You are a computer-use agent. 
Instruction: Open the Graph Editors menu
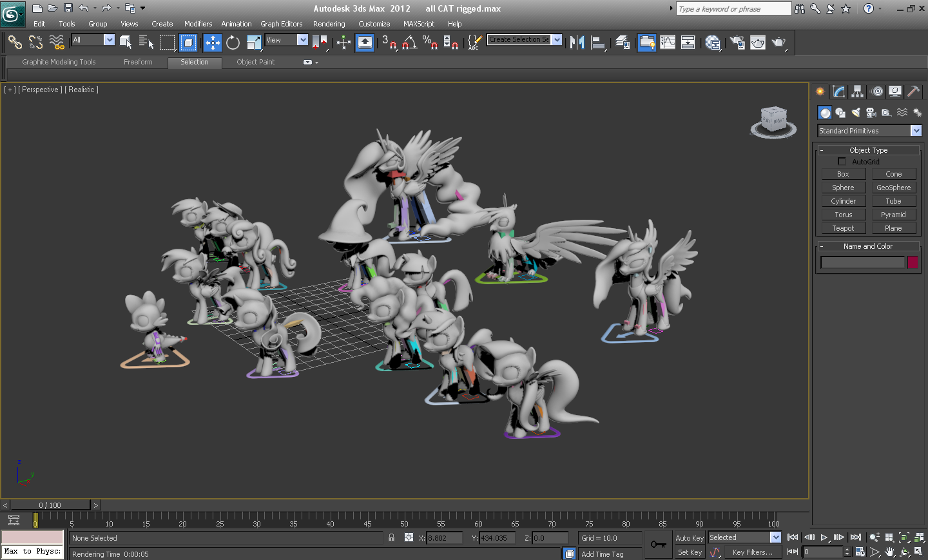(x=281, y=24)
